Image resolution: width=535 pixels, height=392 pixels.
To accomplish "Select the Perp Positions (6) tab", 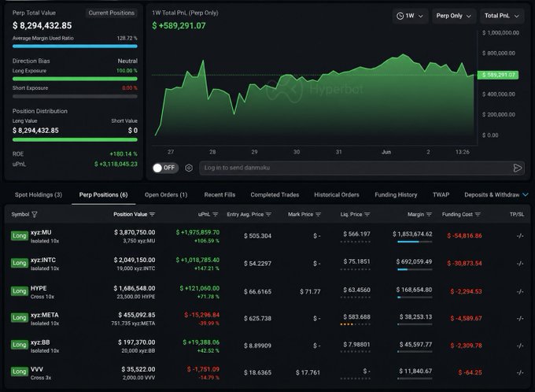I will [103, 194].
